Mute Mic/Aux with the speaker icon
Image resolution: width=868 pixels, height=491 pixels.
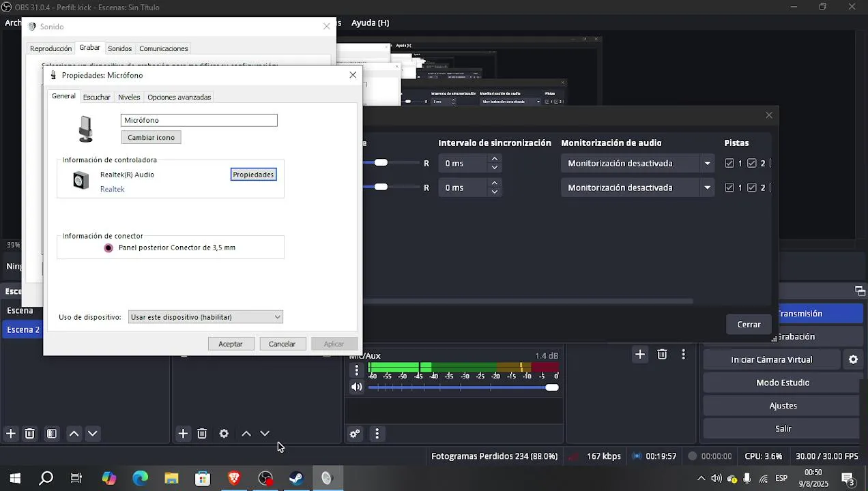point(357,387)
